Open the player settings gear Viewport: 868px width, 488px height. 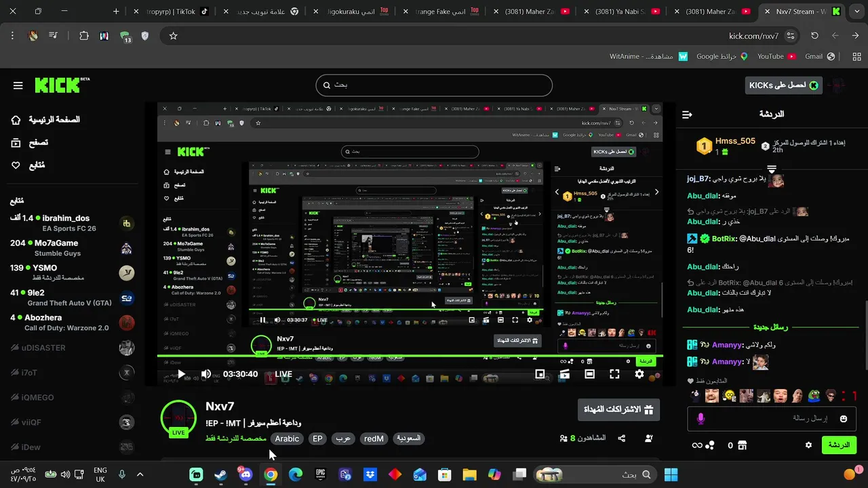coord(639,374)
